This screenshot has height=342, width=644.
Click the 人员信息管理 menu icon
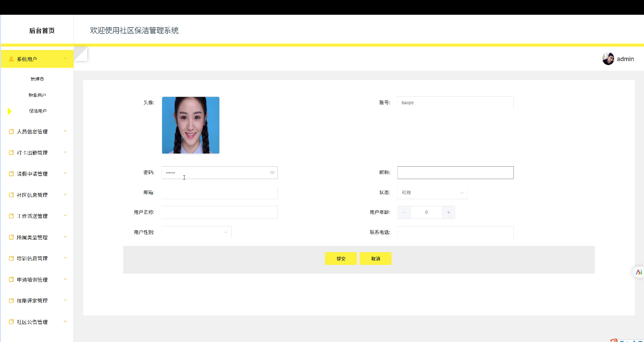click(11, 131)
